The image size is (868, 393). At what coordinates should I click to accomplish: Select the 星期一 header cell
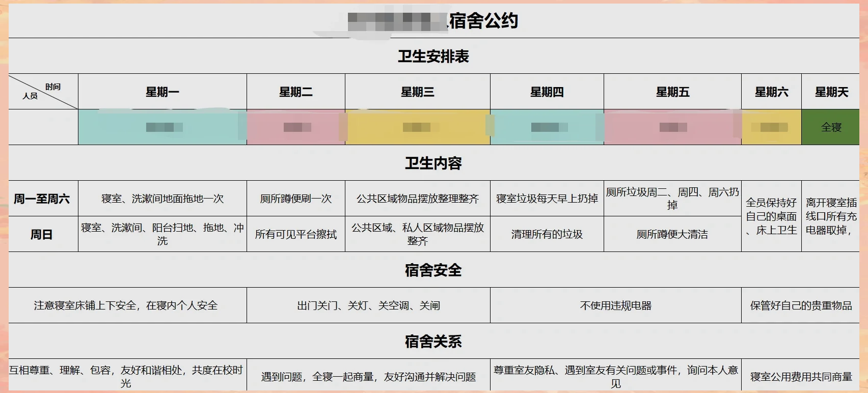(162, 92)
